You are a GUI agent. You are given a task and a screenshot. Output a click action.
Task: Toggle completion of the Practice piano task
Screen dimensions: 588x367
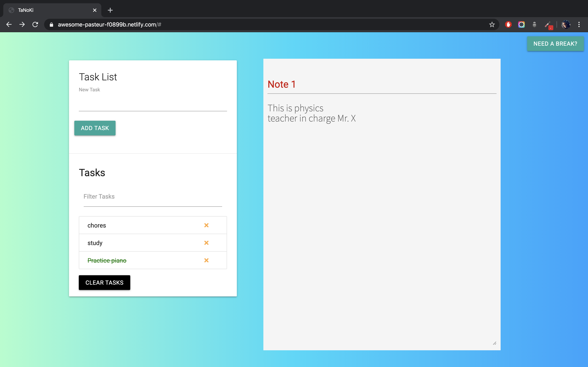click(x=107, y=260)
